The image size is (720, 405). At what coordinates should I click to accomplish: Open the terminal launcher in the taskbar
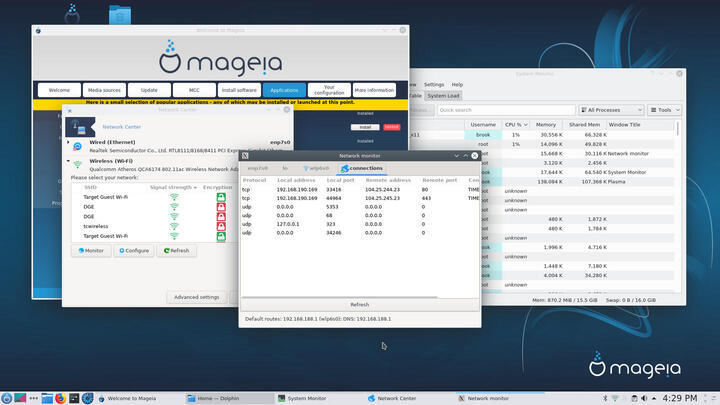(74, 398)
